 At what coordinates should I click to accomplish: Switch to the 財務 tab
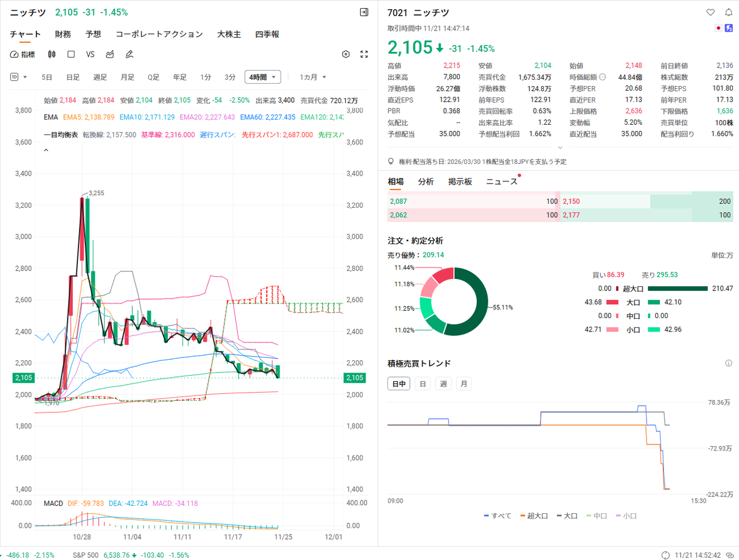tap(63, 34)
